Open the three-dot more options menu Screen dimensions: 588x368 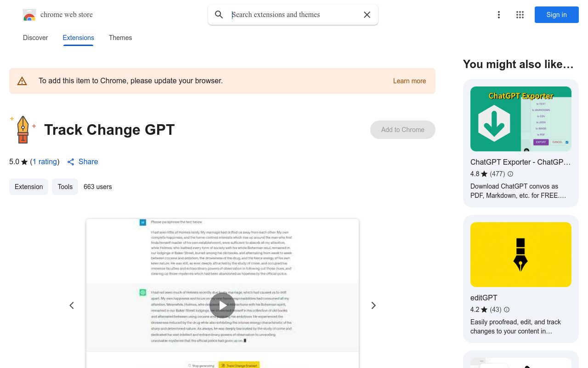pyautogui.click(x=499, y=15)
